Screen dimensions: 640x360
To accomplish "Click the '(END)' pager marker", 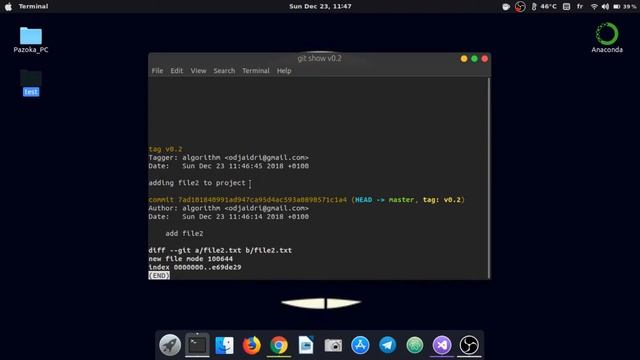I will (x=159, y=276).
